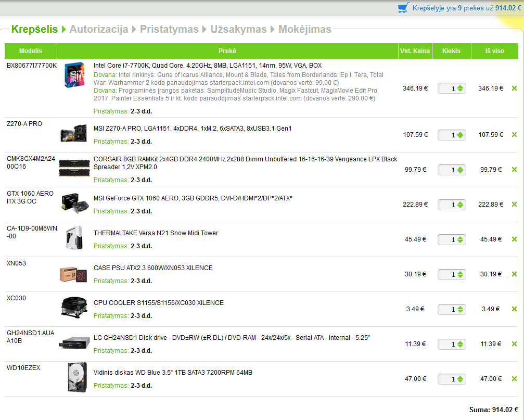524x420 pixels.
Task: Click the Vnt. Kaina column header
Action: pyautogui.click(x=415, y=51)
